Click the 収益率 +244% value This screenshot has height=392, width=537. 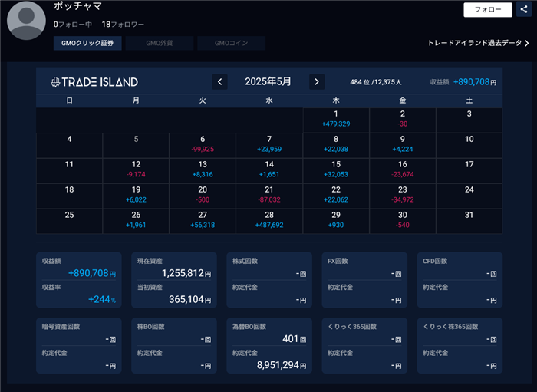pos(102,300)
